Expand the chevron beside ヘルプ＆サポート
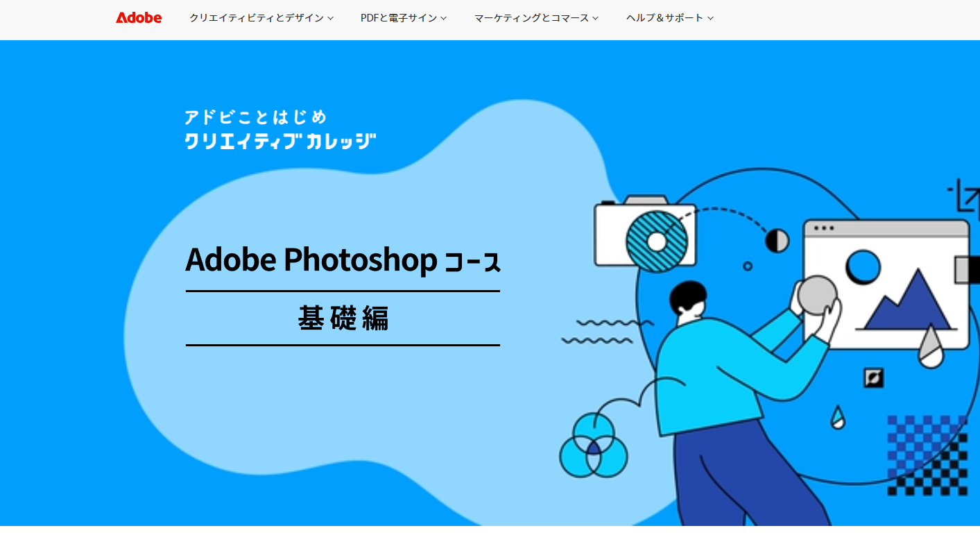This screenshot has height=560, width=980. tap(710, 19)
